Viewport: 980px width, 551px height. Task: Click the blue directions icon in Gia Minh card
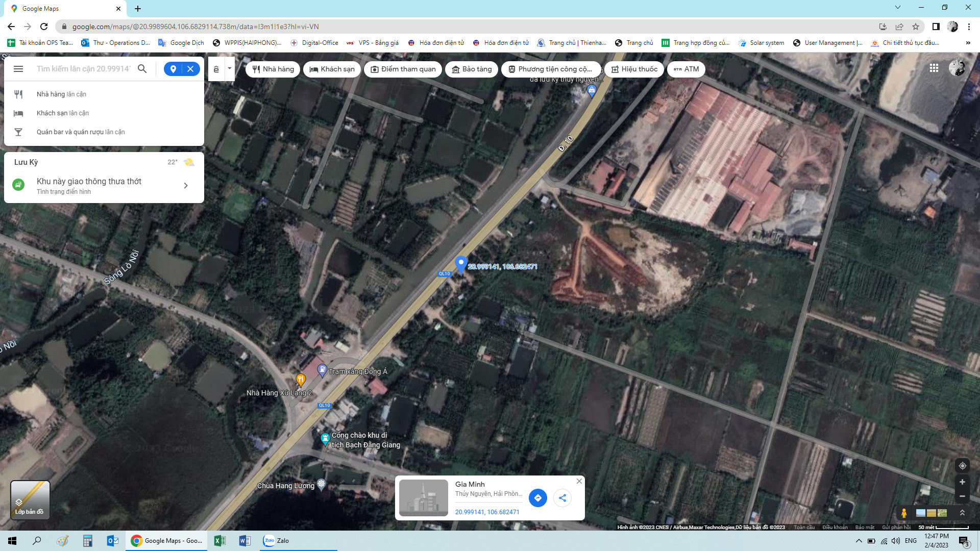(x=537, y=498)
